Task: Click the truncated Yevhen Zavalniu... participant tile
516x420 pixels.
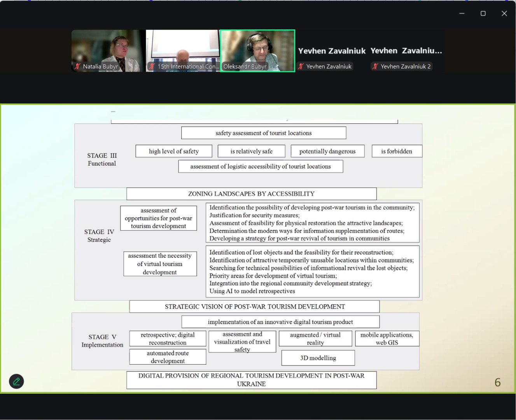Action: point(406,51)
